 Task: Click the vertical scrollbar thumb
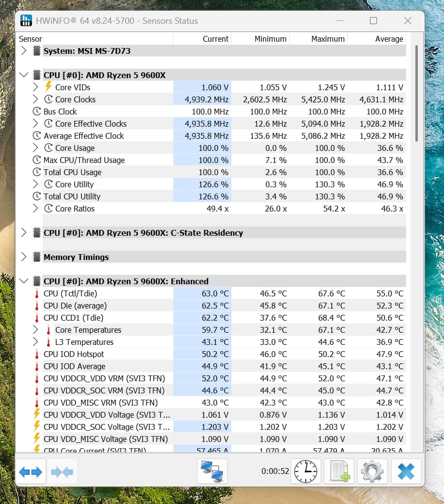tap(416, 93)
